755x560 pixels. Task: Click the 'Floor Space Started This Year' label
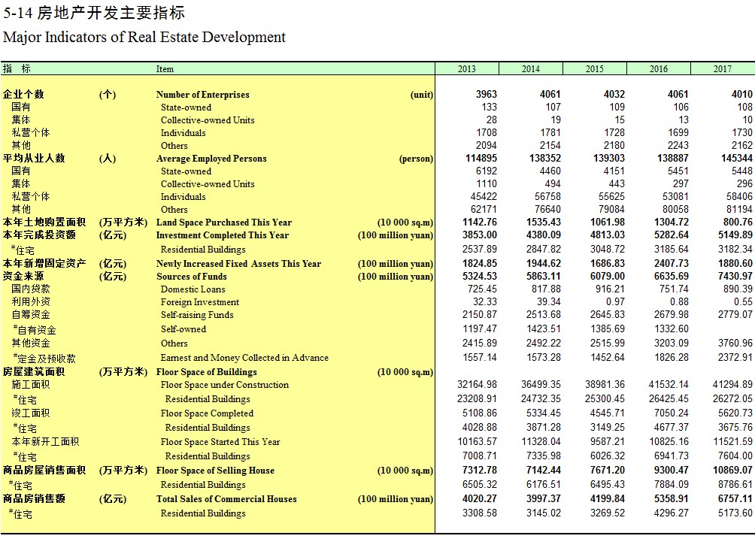tap(220, 442)
